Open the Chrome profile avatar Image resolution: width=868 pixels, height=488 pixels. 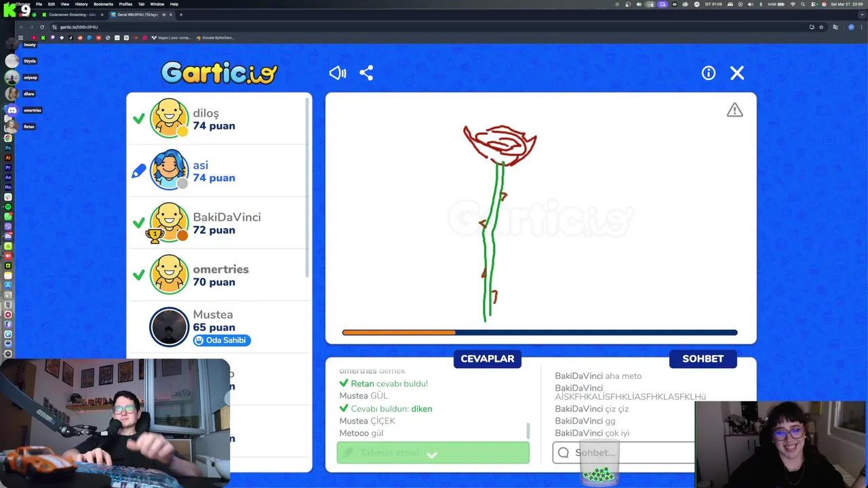point(851,27)
